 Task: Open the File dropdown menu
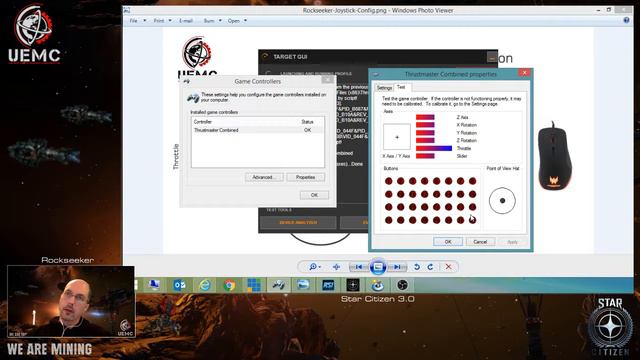point(138,21)
